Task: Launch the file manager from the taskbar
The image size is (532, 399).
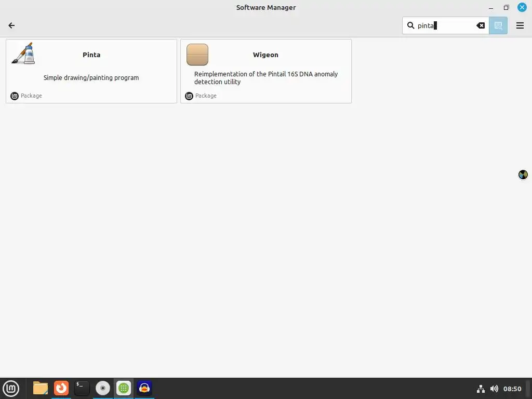Action: click(x=41, y=388)
